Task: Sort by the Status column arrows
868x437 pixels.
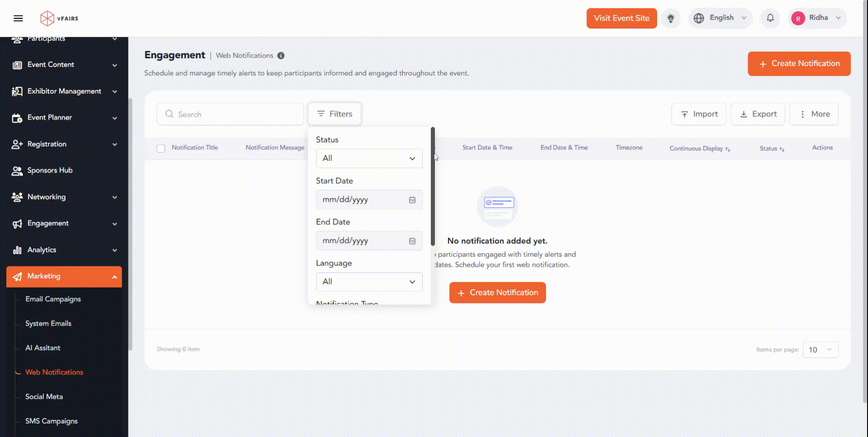Action: click(x=782, y=149)
